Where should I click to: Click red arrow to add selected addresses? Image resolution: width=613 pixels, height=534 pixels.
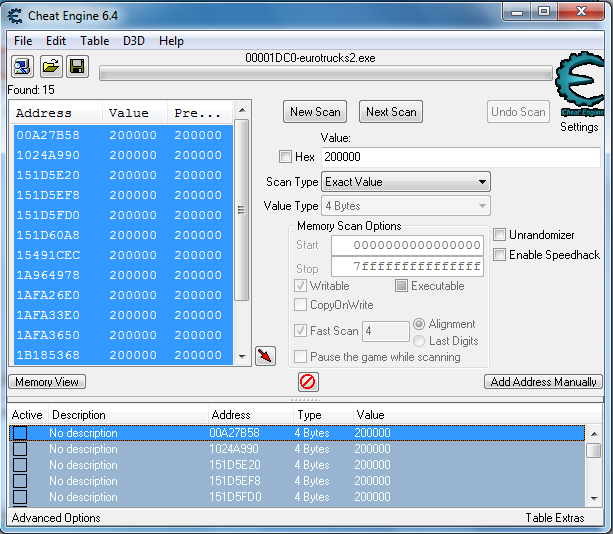(x=265, y=356)
